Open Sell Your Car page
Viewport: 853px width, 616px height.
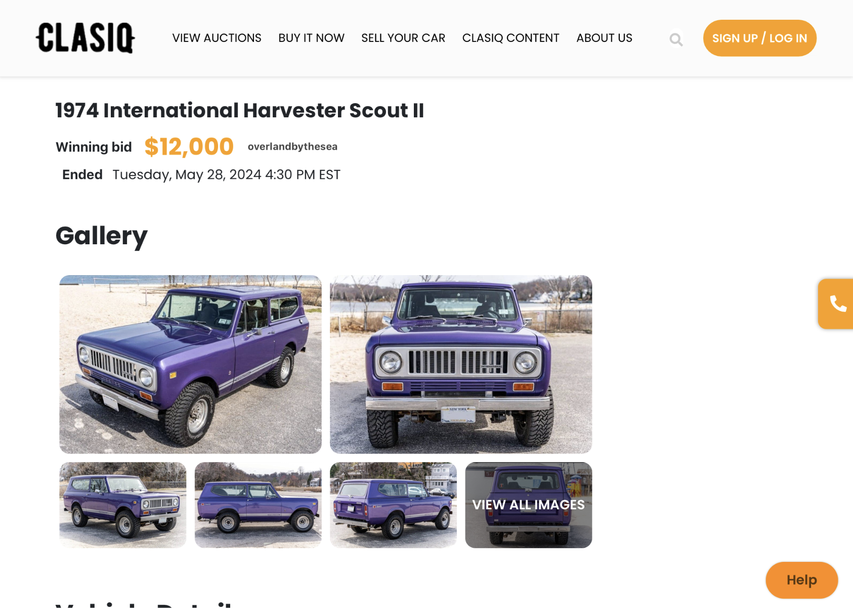point(403,38)
